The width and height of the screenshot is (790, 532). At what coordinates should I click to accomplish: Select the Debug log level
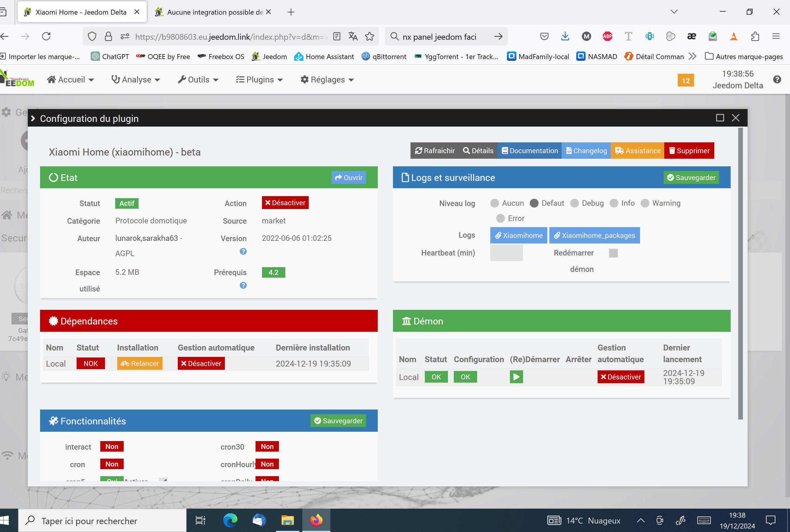(574, 203)
